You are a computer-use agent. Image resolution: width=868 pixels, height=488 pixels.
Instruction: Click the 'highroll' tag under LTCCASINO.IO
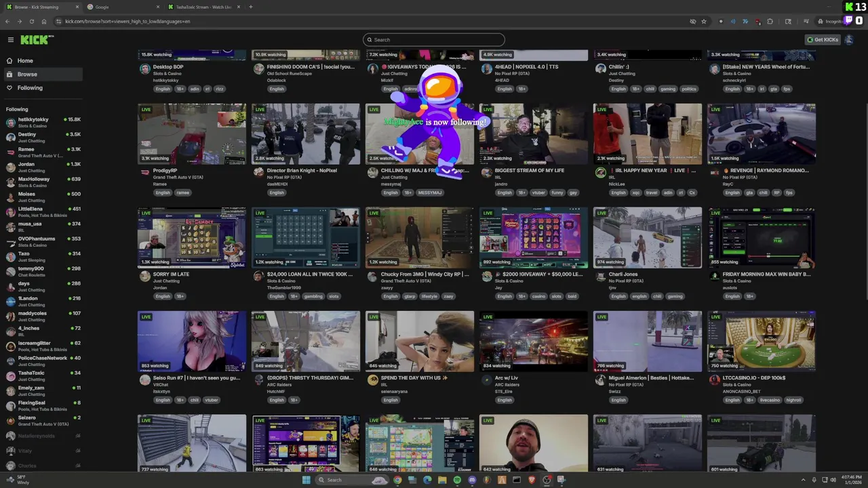[x=793, y=400]
